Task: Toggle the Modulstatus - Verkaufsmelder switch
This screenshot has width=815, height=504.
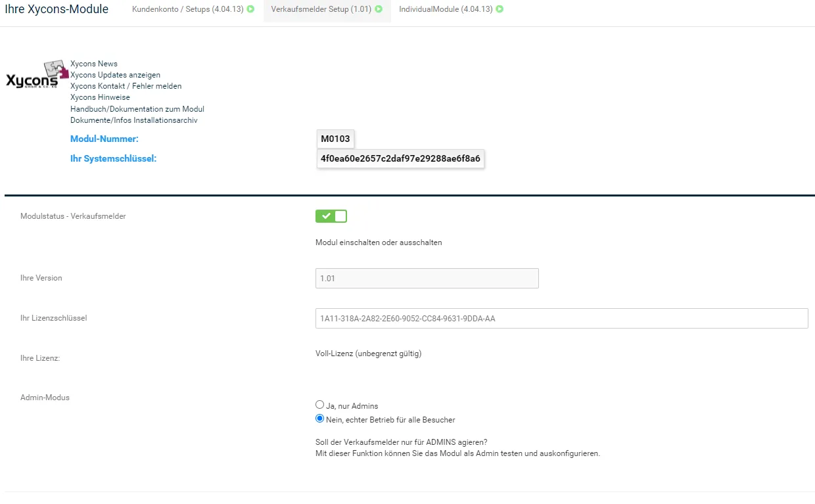Action: [x=331, y=216]
